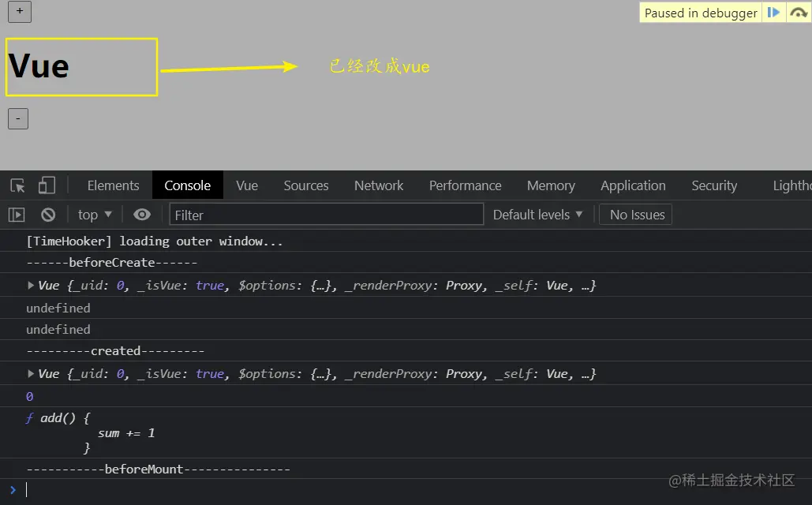Image resolution: width=812 pixels, height=505 pixels.
Task: Click the logged value 0
Action: pos(29,396)
